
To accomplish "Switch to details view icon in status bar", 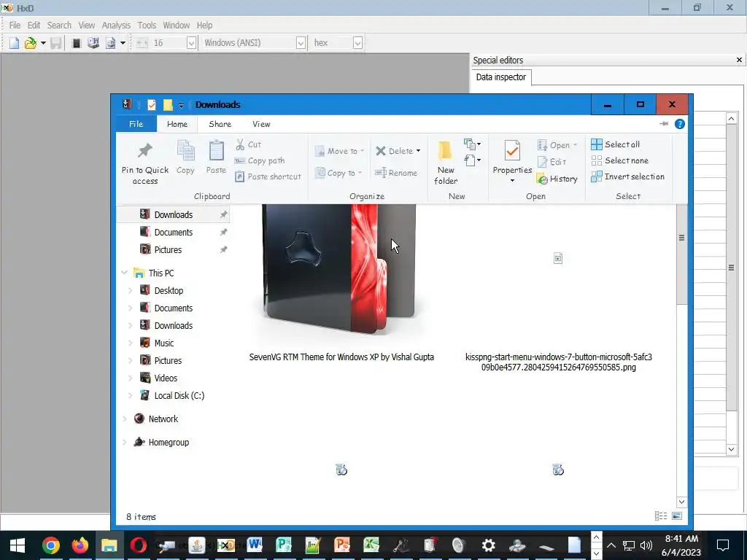I will coord(661,516).
